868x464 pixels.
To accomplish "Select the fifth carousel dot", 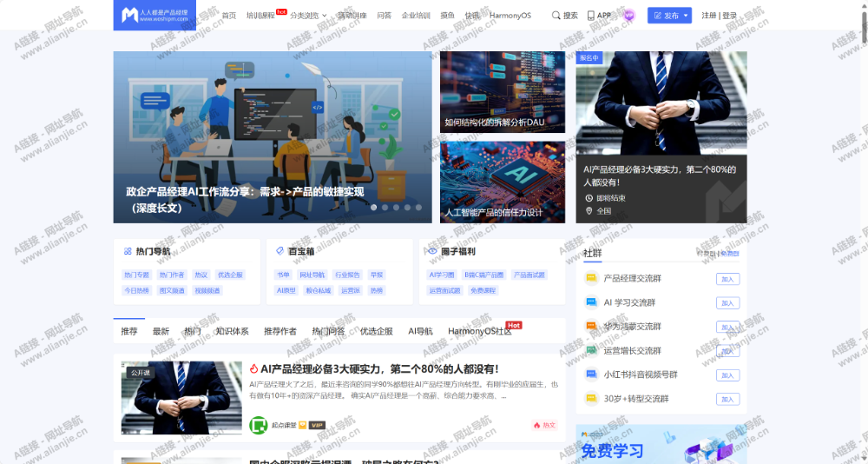I will click(x=418, y=208).
